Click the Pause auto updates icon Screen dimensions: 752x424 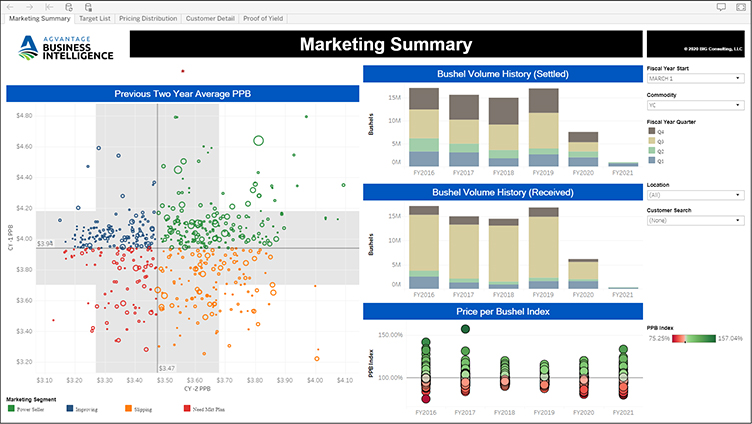pos(88,7)
